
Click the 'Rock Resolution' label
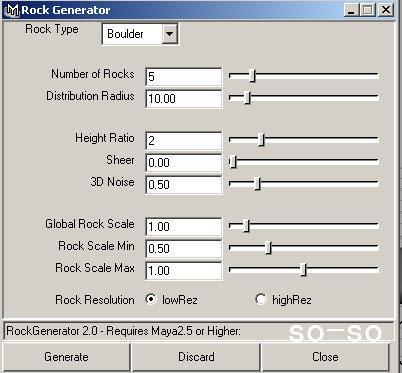tap(95, 300)
